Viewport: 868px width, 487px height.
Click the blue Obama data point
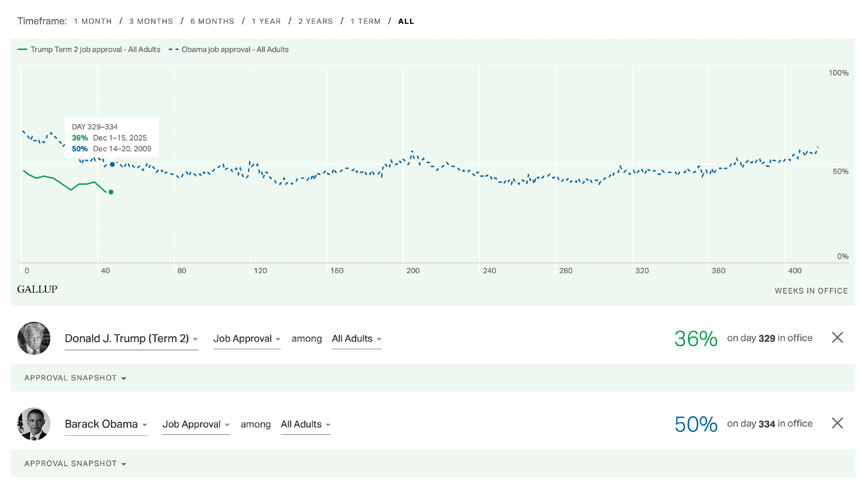112,164
